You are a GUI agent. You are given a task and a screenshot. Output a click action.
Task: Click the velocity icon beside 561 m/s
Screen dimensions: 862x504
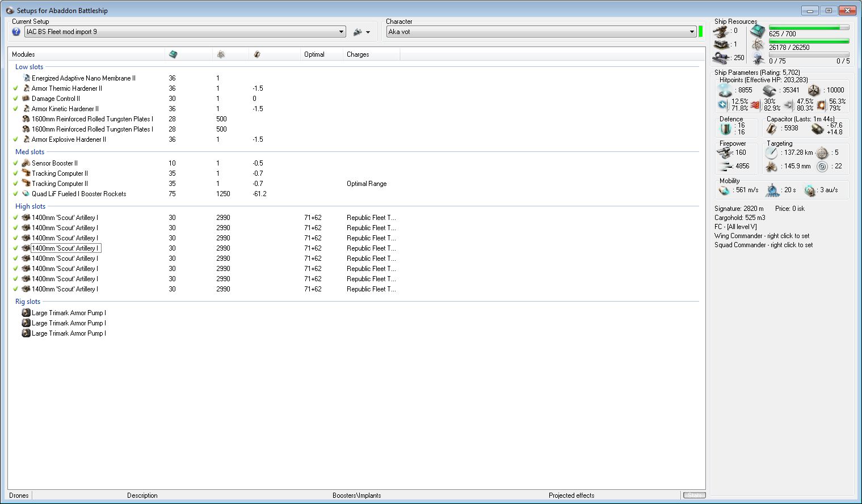pos(725,190)
